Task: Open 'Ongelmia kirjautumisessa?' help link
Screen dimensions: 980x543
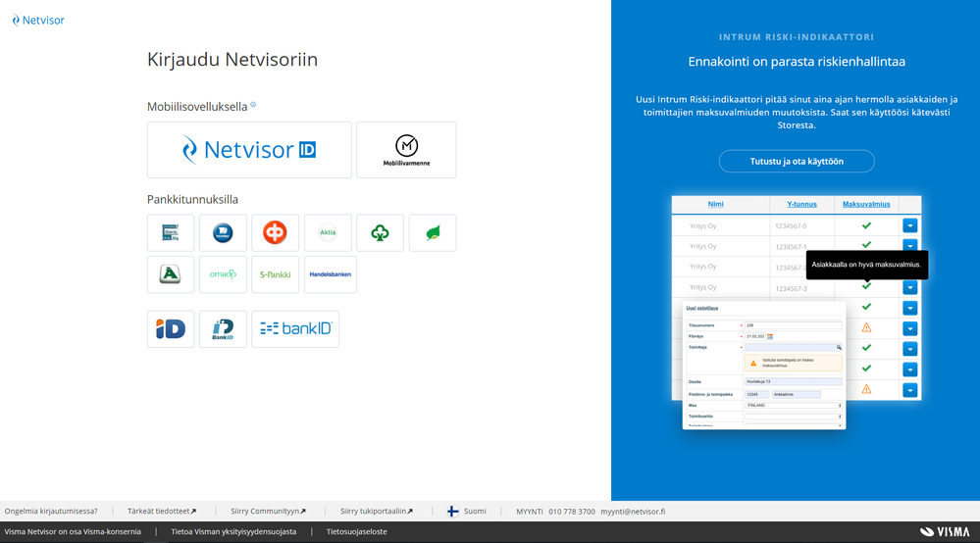Action: (51, 512)
